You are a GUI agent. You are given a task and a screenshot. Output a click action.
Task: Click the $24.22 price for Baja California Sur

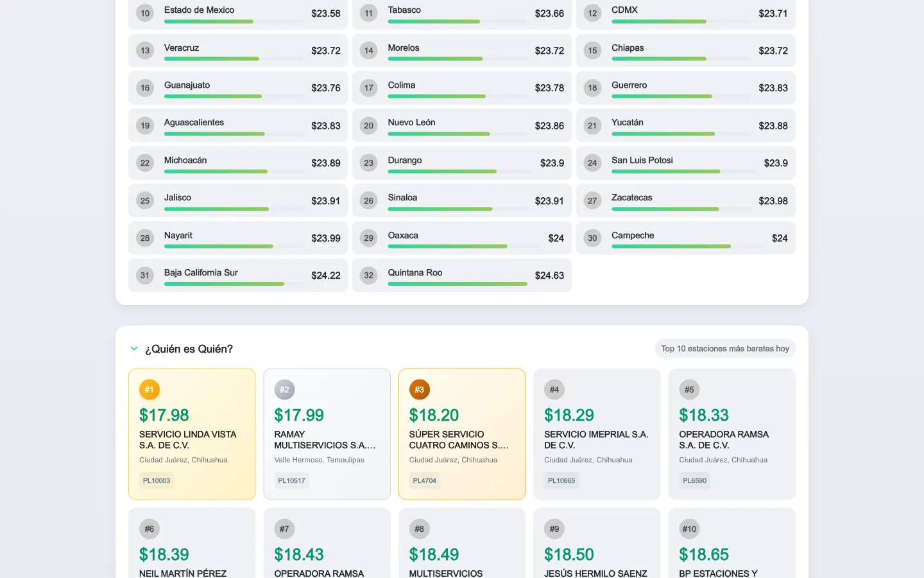(x=326, y=276)
